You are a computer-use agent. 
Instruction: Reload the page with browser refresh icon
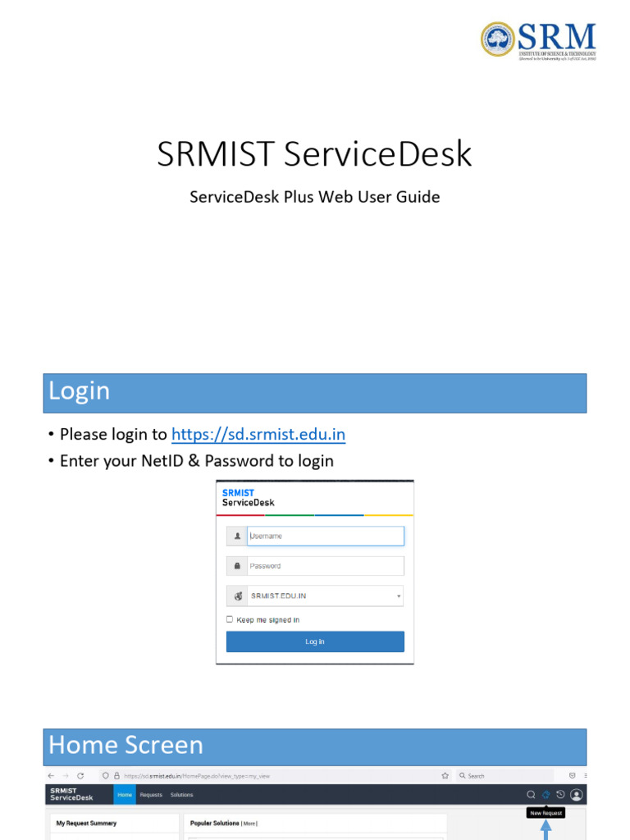80,776
